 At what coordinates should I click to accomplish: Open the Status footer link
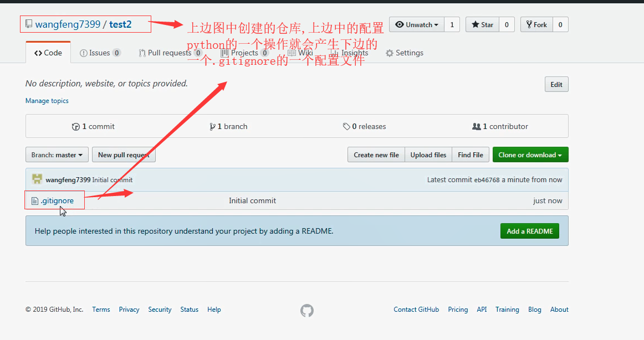[190, 309]
